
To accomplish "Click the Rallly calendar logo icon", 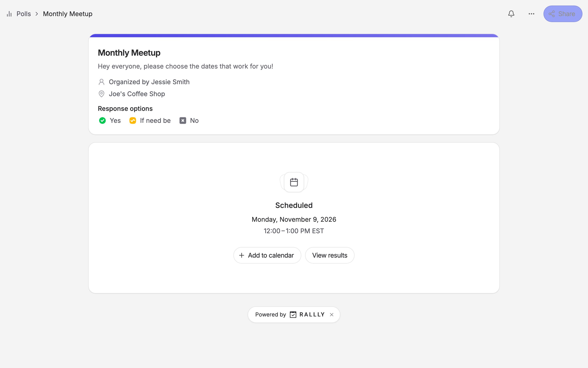I will [293, 315].
